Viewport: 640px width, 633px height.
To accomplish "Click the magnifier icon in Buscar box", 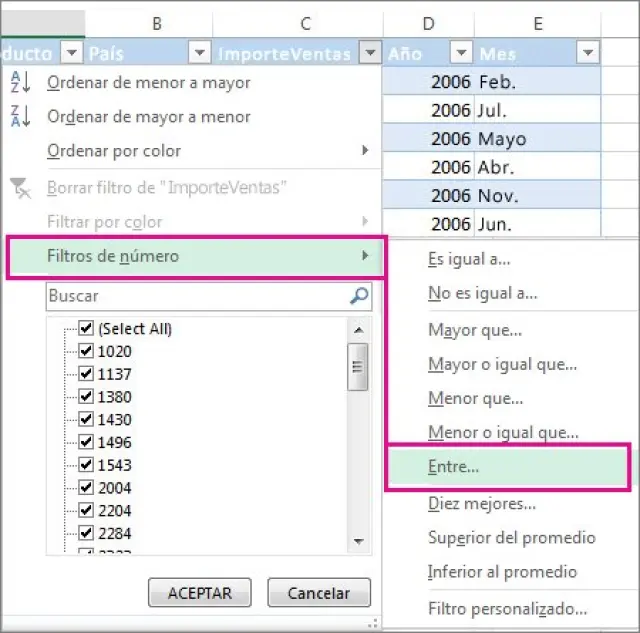I will coord(359,296).
